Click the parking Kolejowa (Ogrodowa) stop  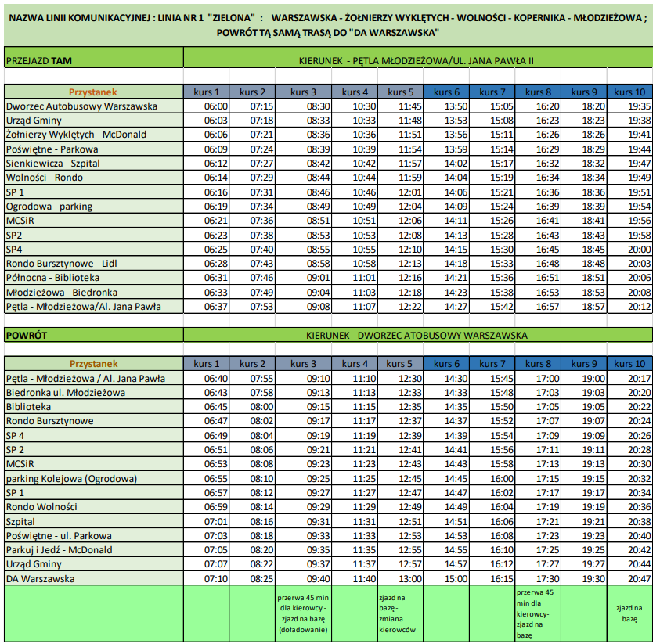71,478
